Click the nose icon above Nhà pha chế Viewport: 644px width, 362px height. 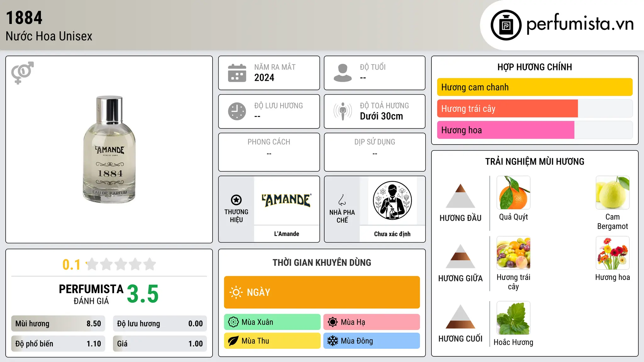[342, 200]
